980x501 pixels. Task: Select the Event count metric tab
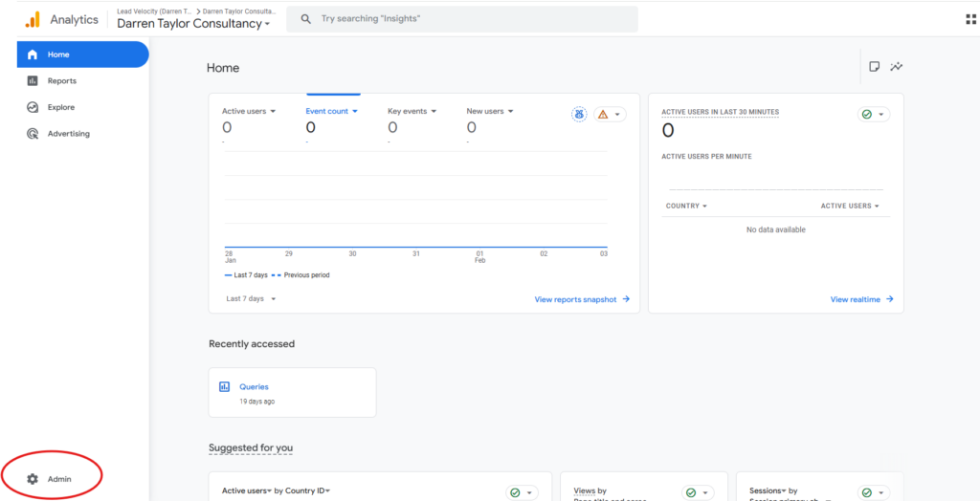331,112
